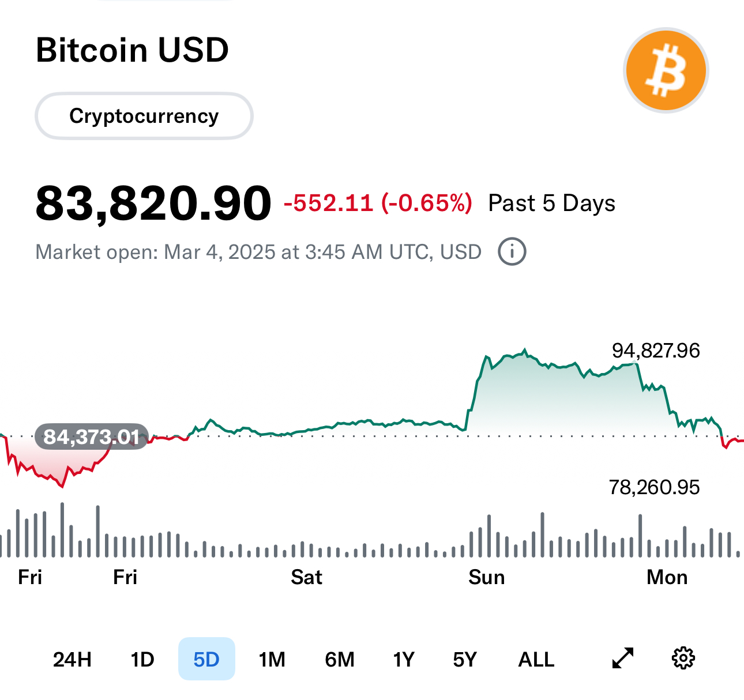Open the market info circle icon
Viewport: 744px width, 700px height.
point(512,252)
